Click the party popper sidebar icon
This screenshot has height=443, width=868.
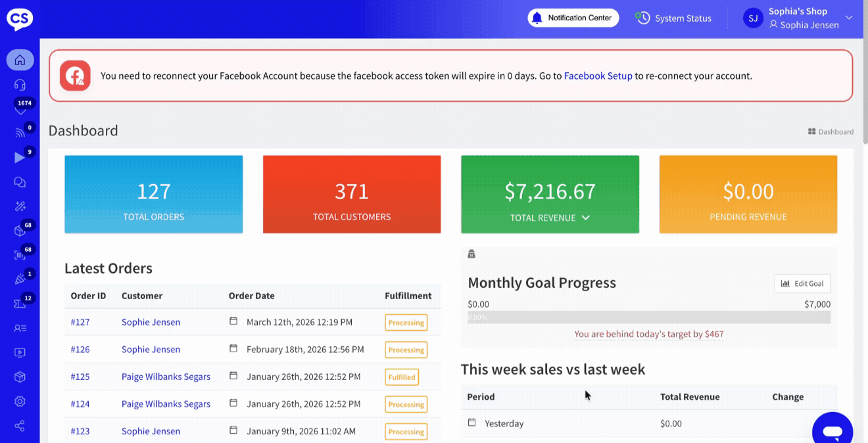click(20, 279)
